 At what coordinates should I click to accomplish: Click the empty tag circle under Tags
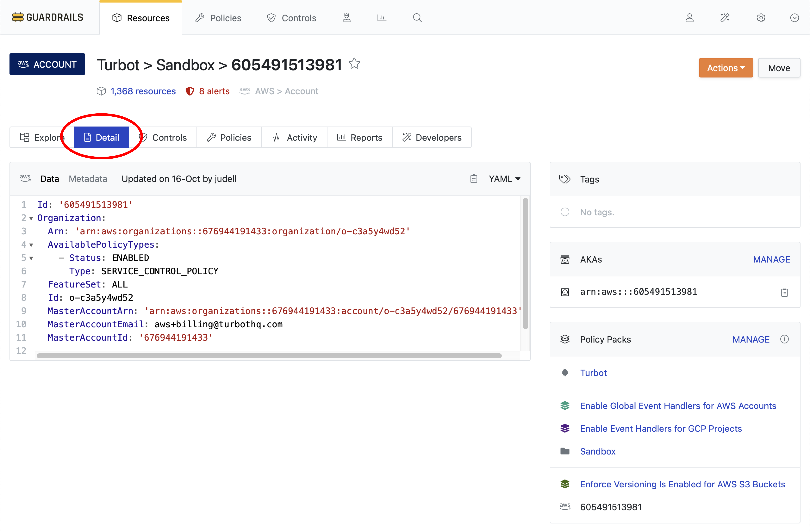[x=565, y=212]
